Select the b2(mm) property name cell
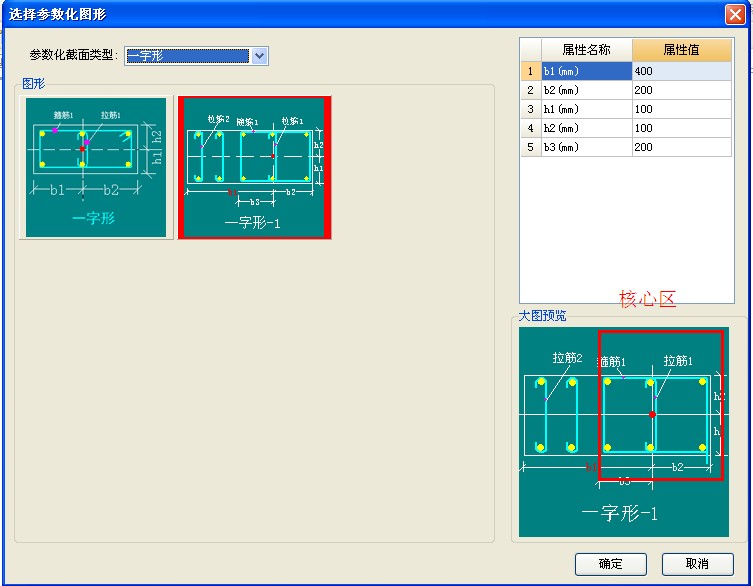753x586 pixels. pos(586,90)
